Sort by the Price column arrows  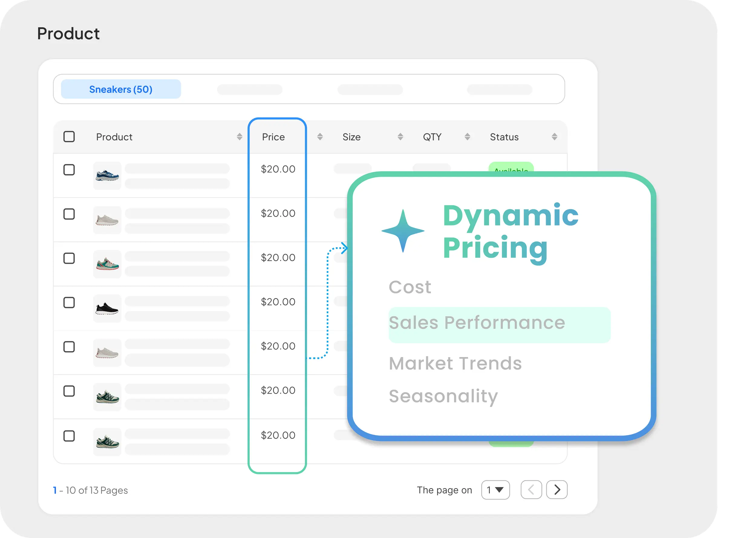pyautogui.click(x=320, y=137)
